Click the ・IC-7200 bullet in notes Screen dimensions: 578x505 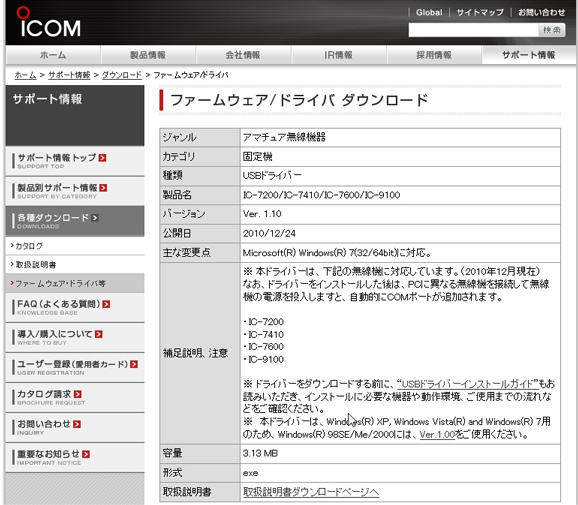point(264,322)
